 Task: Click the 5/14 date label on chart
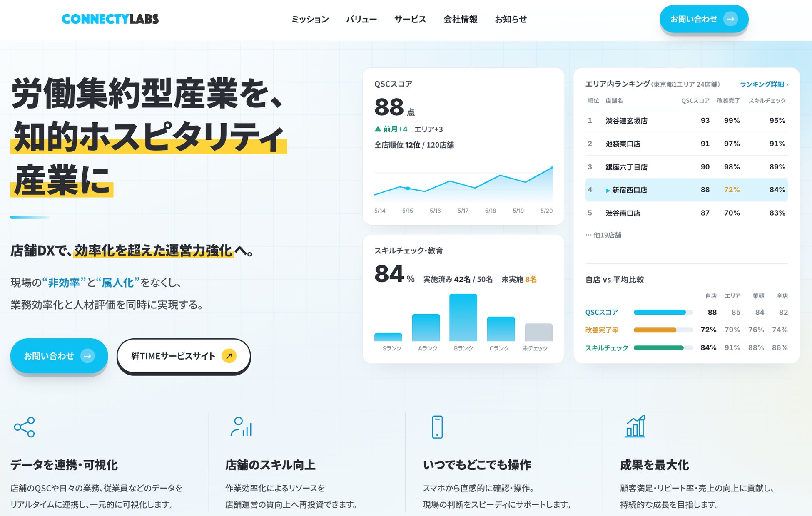tap(380, 211)
